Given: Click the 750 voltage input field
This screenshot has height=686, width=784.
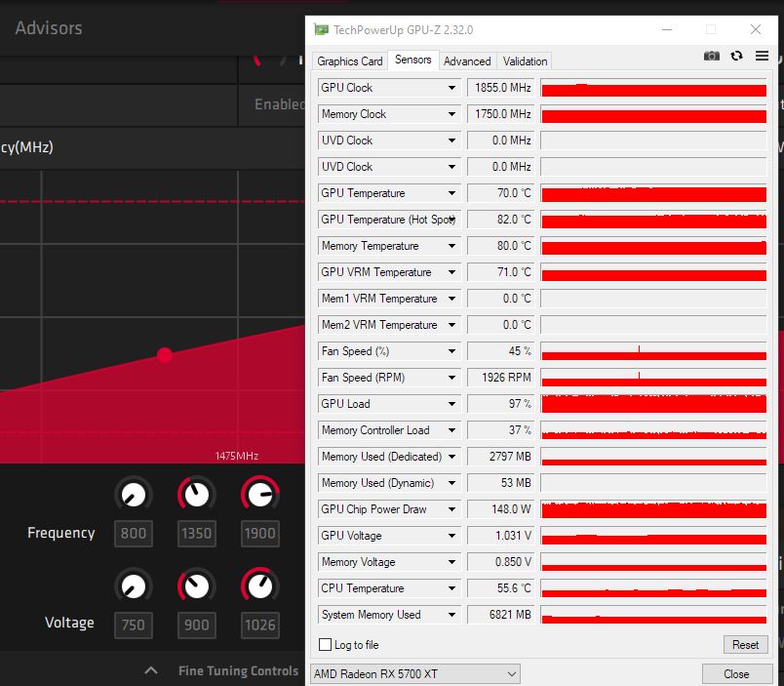Looking at the screenshot, I should (133, 625).
